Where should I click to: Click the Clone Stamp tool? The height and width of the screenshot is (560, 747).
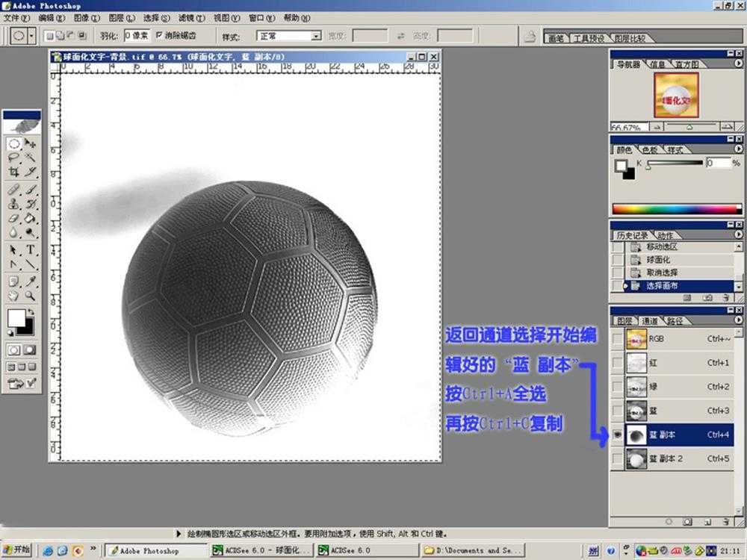click(13, 203)
